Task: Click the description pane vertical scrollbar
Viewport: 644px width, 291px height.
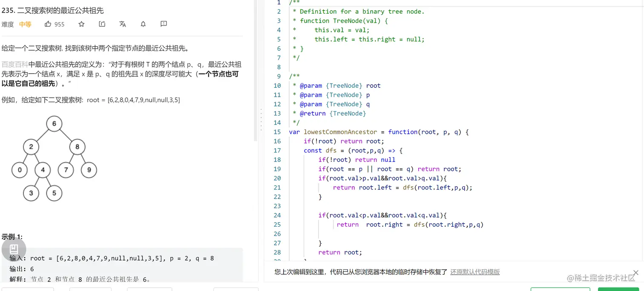Action: coord(256,70)
